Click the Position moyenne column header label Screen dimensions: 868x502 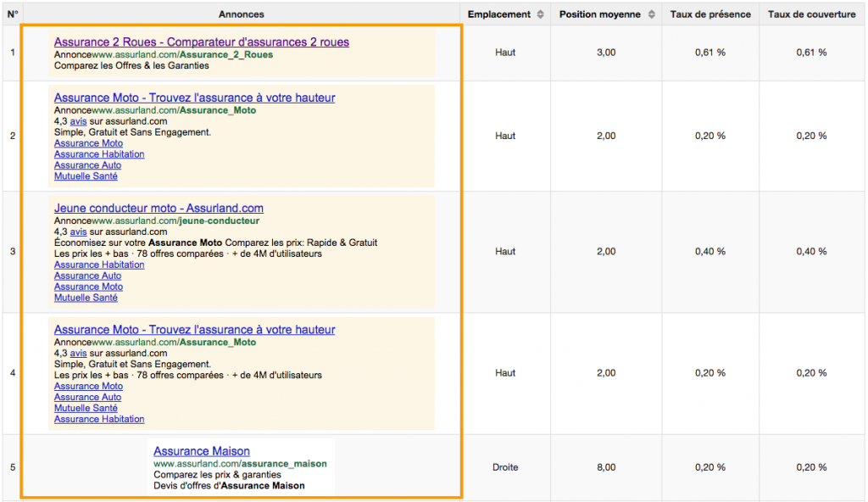tap(599, 14)
